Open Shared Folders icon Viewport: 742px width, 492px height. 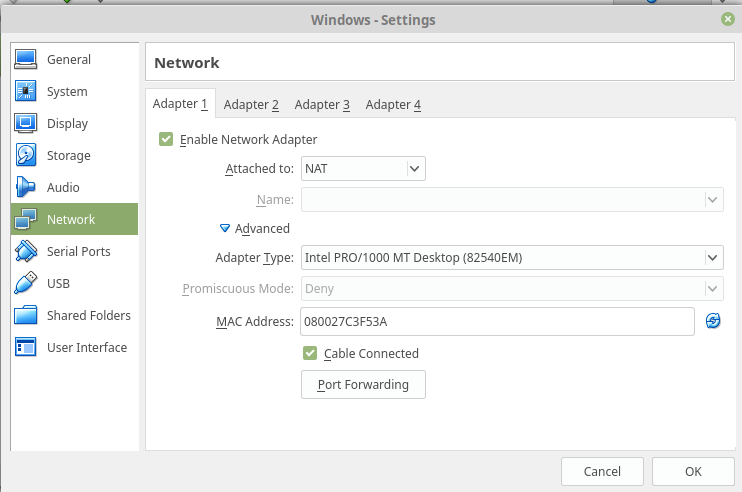tap(26, 316)
